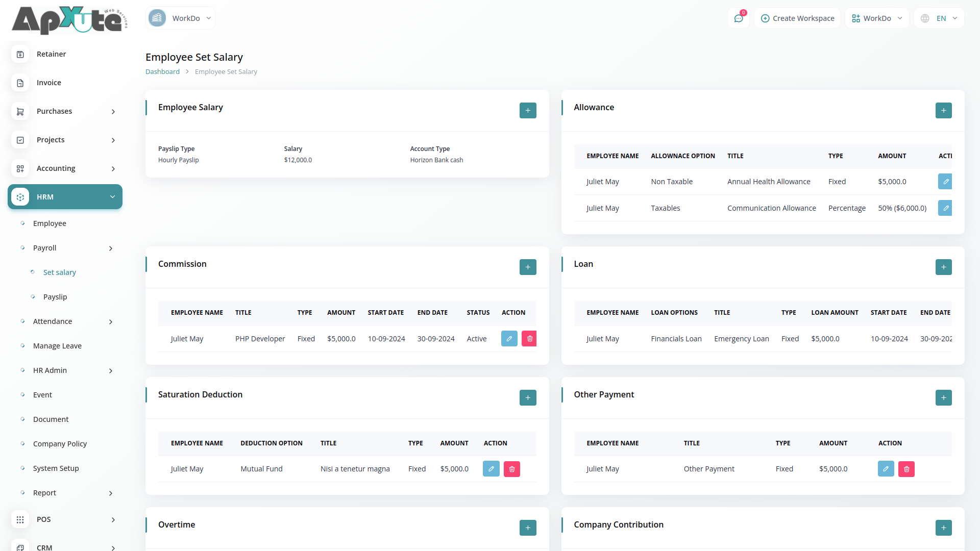Edit the Annual Health Allowance row

pyautogui.click(x=945, y=182)
